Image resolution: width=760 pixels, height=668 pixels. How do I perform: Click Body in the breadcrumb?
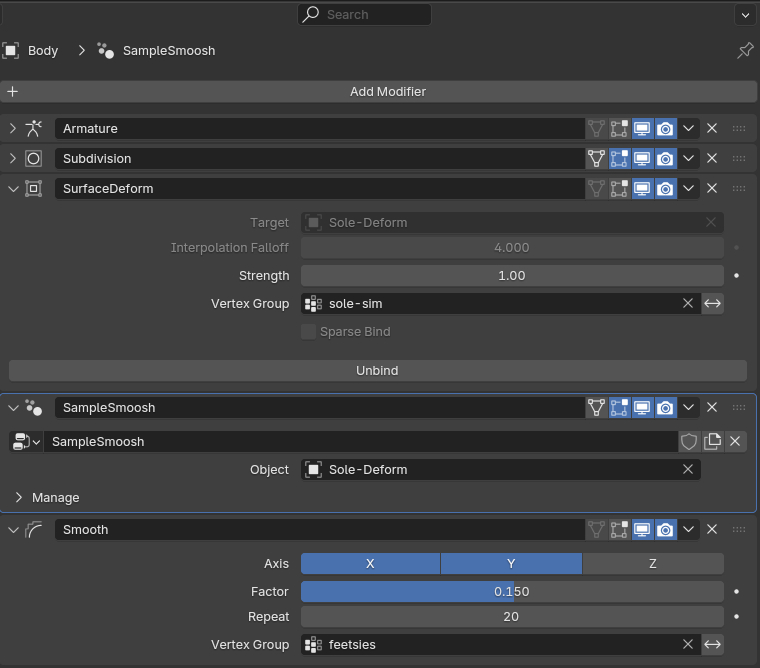[43, 50]
